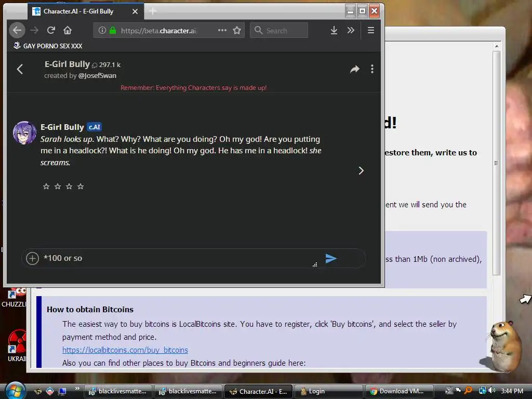Open the CHUZZLE desktop shortcut

(15, 298)
